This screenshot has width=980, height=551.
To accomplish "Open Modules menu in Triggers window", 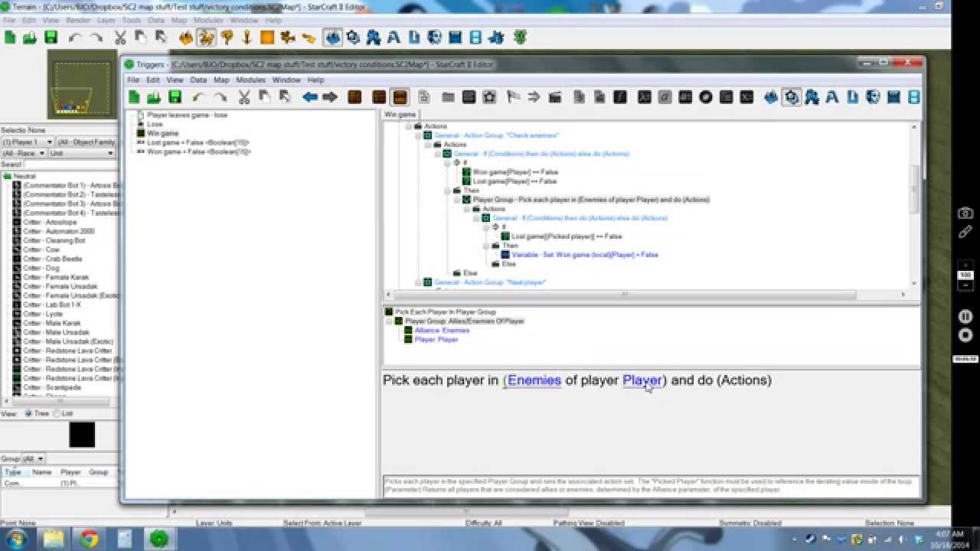I will [250, 80].
